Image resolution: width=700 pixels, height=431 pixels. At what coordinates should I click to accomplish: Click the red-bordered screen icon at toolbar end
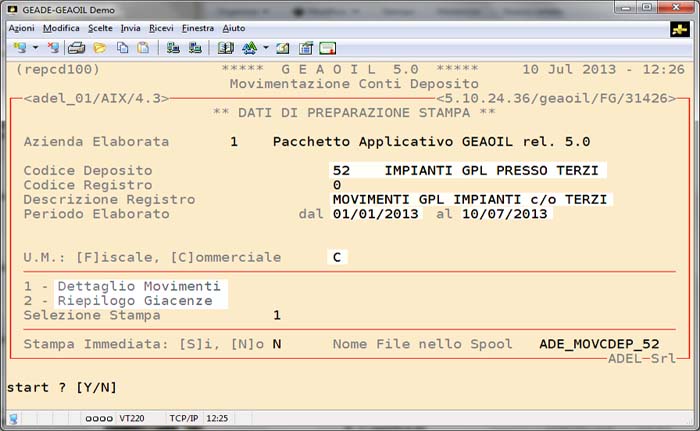coord(327,47)
